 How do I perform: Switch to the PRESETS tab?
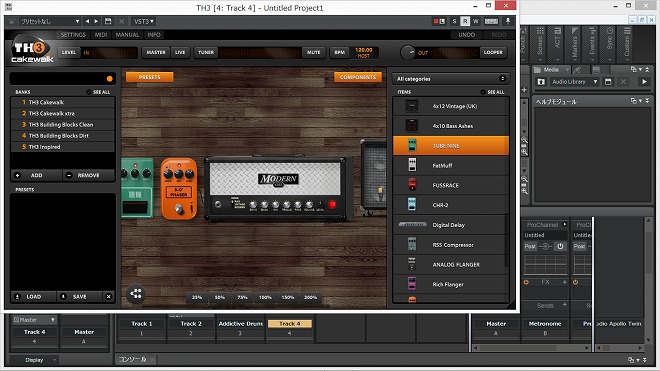(149, 77)
